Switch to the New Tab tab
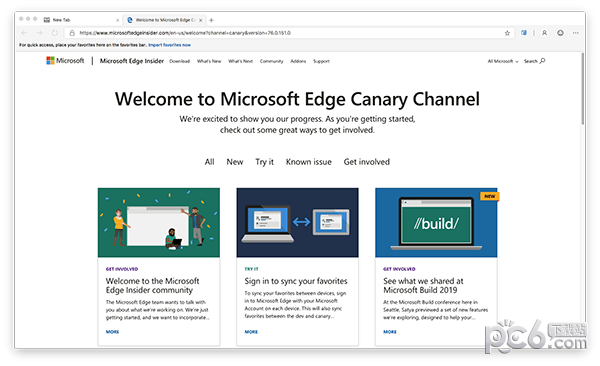This screenshot has width=600, height=366. tap(82, 20)
